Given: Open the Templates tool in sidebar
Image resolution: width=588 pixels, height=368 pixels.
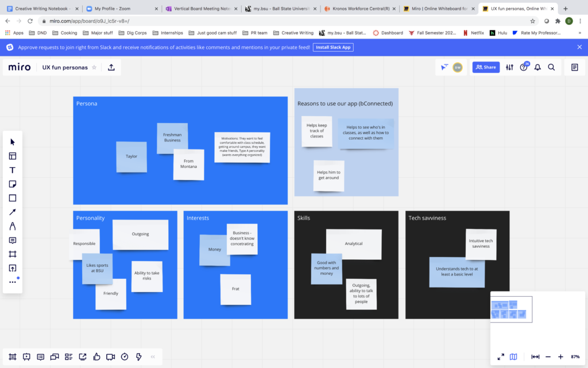Looking at the screenshot, I should coord(13,156).
